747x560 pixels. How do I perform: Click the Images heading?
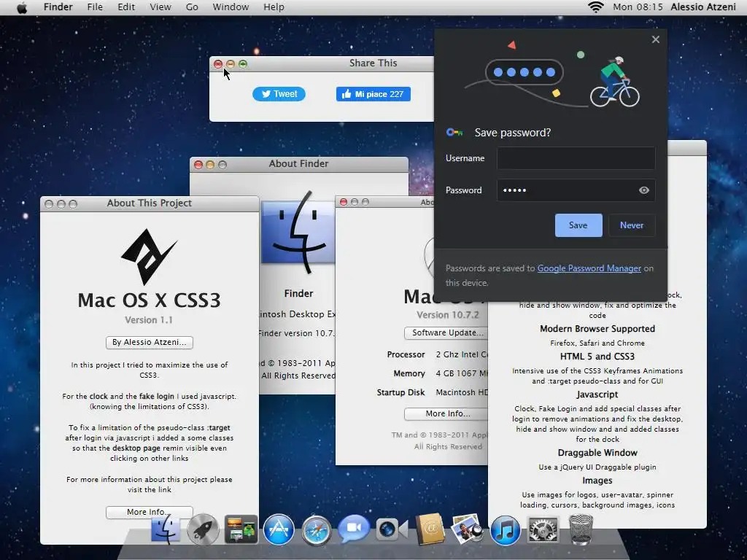pos(597,481)
